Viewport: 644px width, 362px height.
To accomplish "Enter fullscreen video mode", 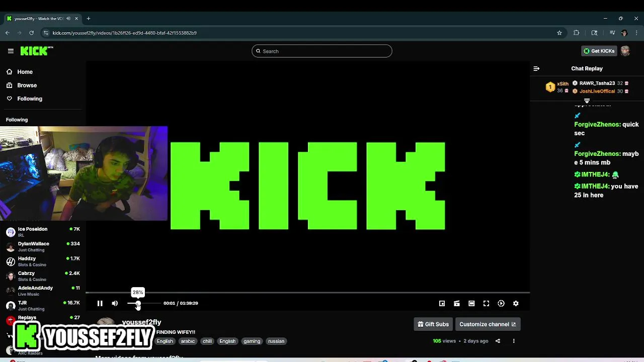I will [x=486, y=303].
